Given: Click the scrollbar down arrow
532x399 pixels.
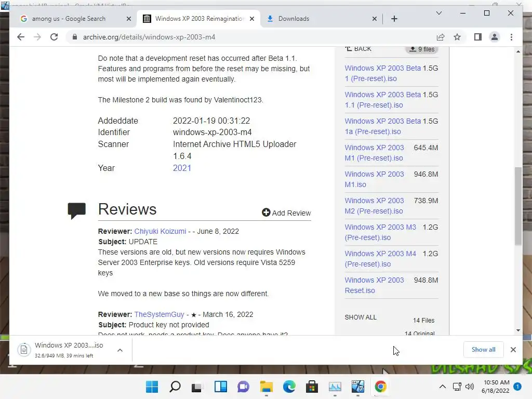Looking at the screenshot, I should (x=518, y=330).
